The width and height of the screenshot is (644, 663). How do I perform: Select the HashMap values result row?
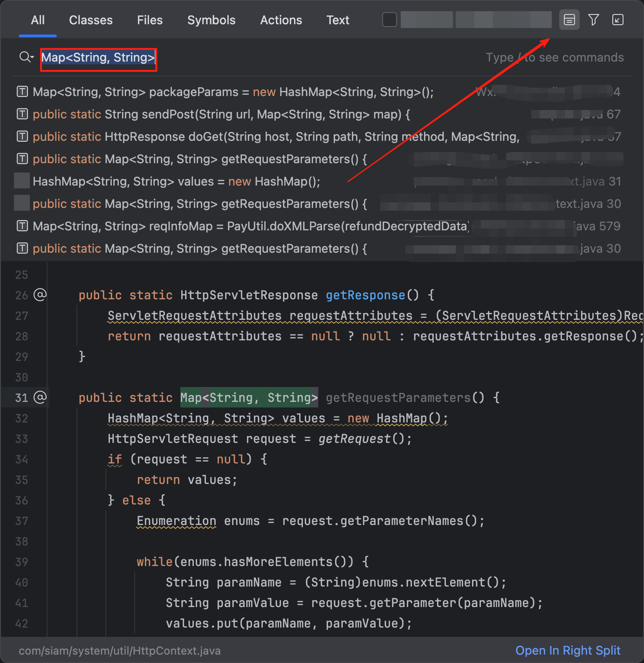pyautogui.click(x=176, y=181)
